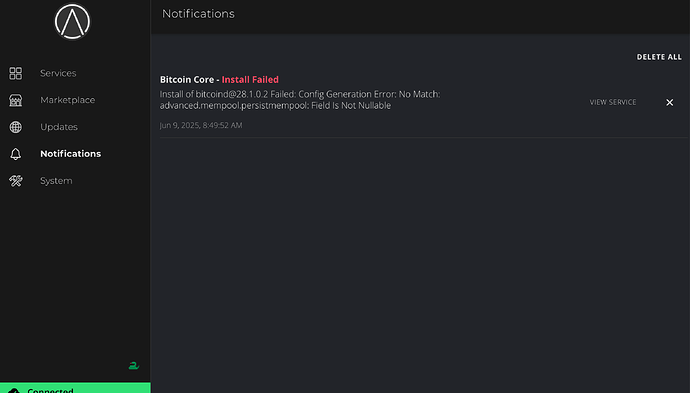The height and width of the screenshot is (393, 690).
Task: Click the green Connected status bar
Action: click(75, 388)
